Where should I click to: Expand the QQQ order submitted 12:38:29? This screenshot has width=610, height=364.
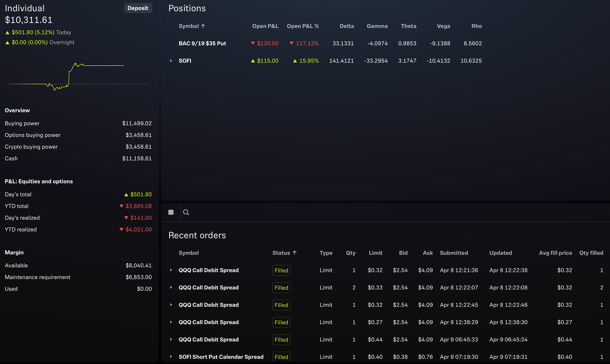pos(171,322)
